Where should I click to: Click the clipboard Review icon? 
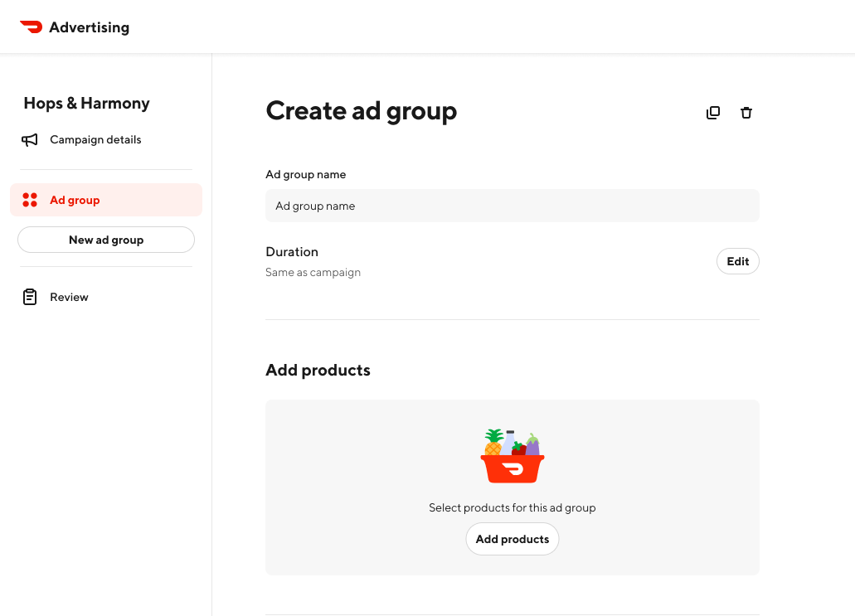(30, 297)
